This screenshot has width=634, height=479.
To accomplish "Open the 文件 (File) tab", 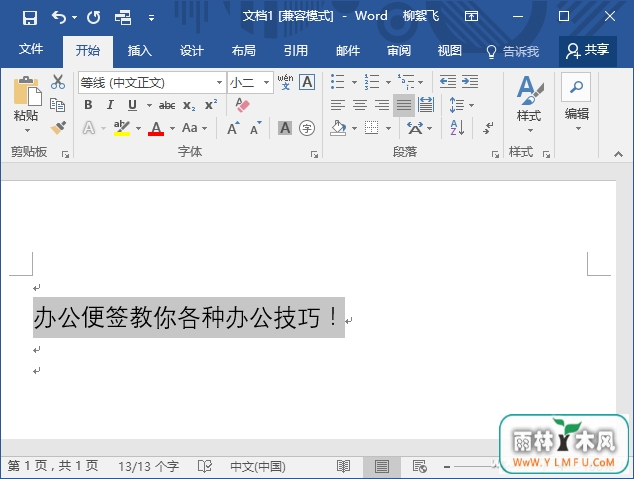I will click(x=31, y=49).
